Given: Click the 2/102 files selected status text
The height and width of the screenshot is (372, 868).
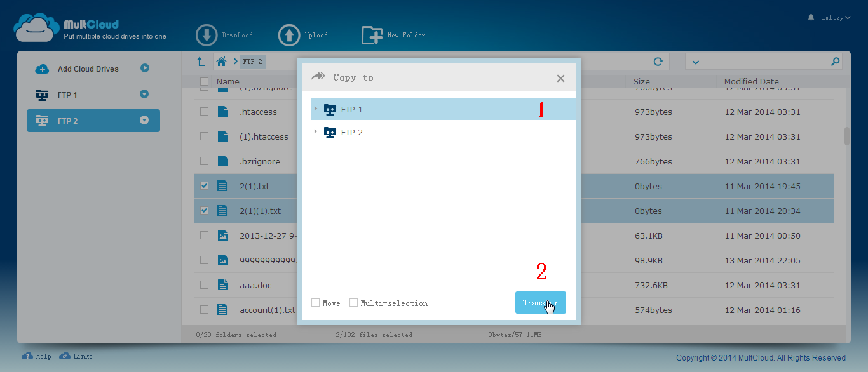Looking at the screenshot, I should pos(374,335).
